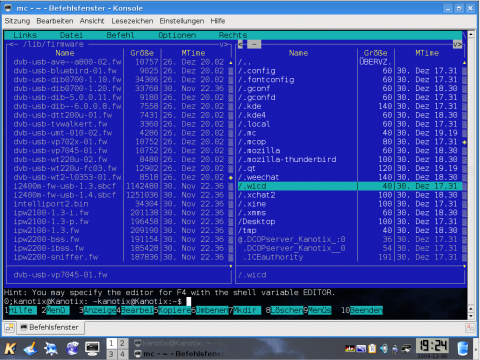Screen dimensions: 480x360
Task: Open the Hilfe menu in Konsole
Action: (218, 21)
